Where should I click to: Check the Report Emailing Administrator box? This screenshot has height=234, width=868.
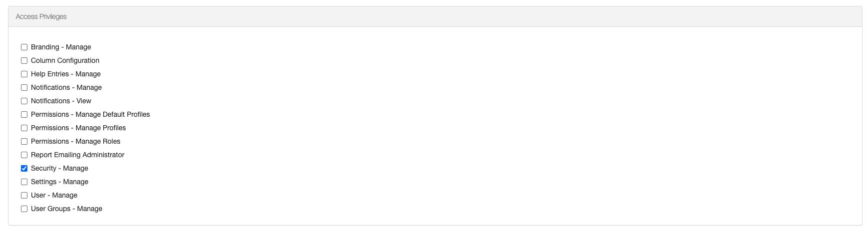tap(24, 155)
